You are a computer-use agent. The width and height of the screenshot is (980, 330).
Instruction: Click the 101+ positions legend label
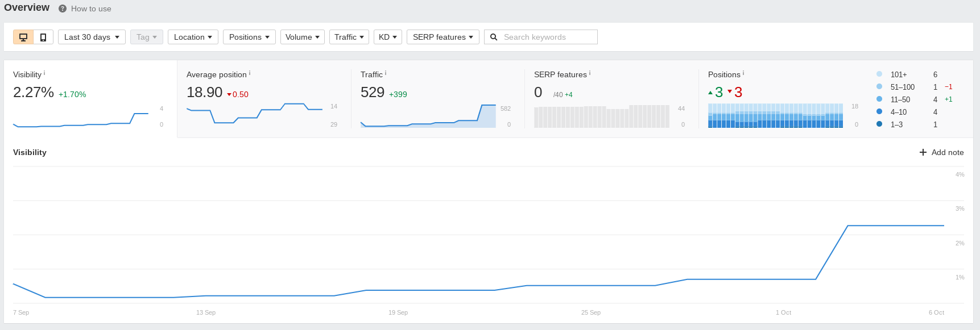[x=899, y=74]
